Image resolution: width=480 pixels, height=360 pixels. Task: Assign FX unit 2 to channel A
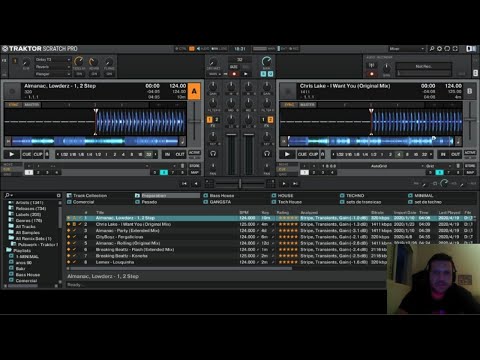(216, 119)
